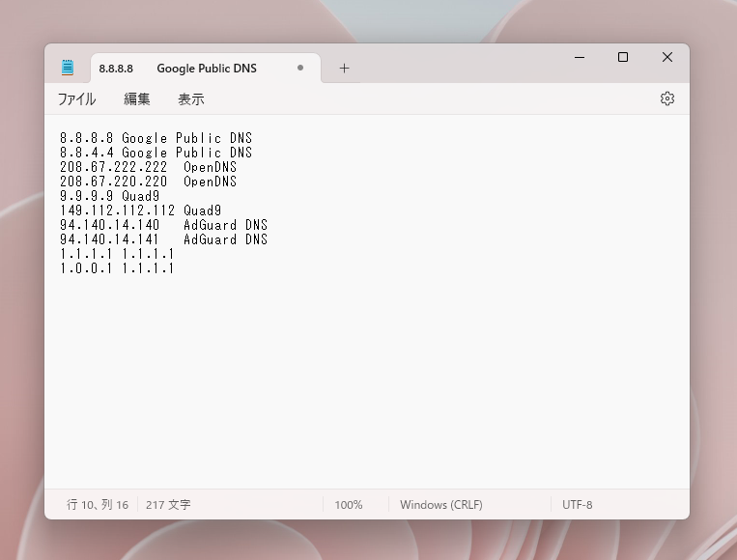Viewport: 737px width, 560px height.
Task: Open the 表示 menu
Action: point(191,99)
